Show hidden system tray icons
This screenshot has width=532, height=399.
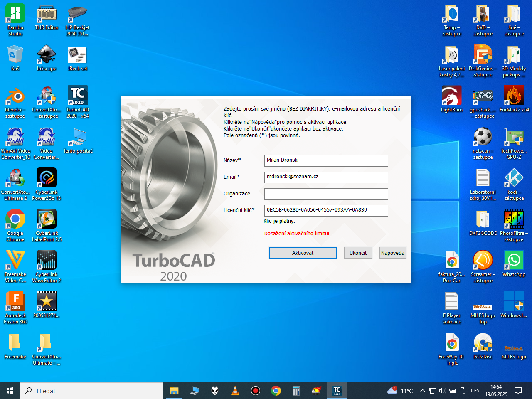pos(422,391)
